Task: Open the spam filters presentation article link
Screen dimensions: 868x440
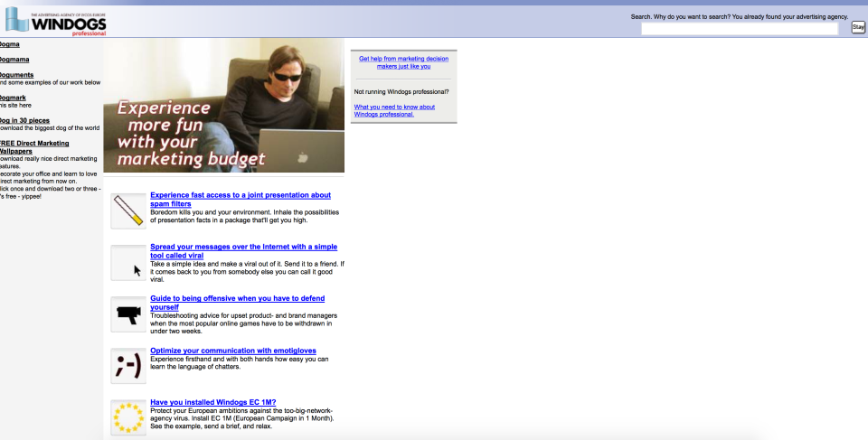Action: [240, 199]
